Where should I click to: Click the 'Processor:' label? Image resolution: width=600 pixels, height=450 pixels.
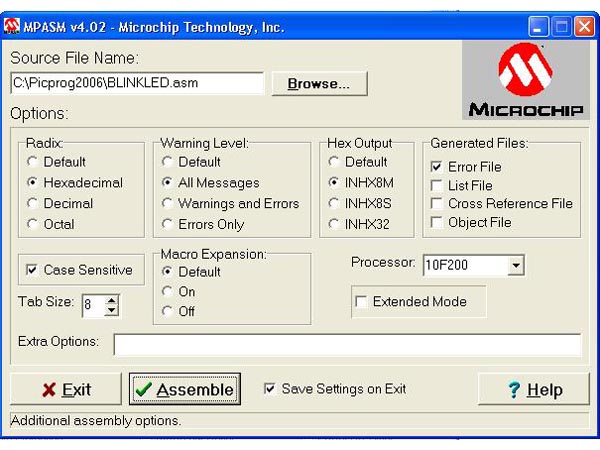pyautogui.click(x=383, y=262)
